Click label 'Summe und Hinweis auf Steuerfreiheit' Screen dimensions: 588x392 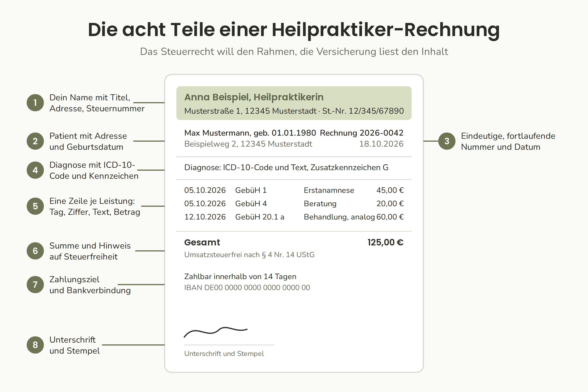click(90, 251)
